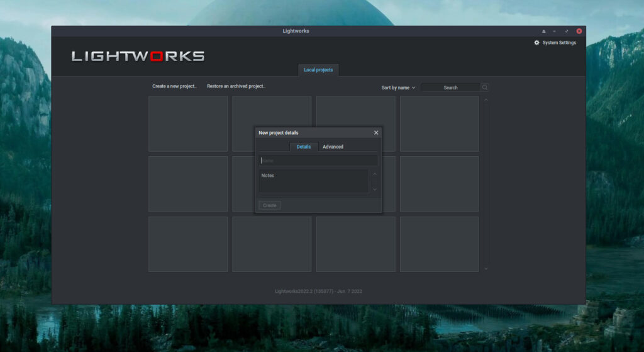Select the Local projects tab

coord(318,70)
